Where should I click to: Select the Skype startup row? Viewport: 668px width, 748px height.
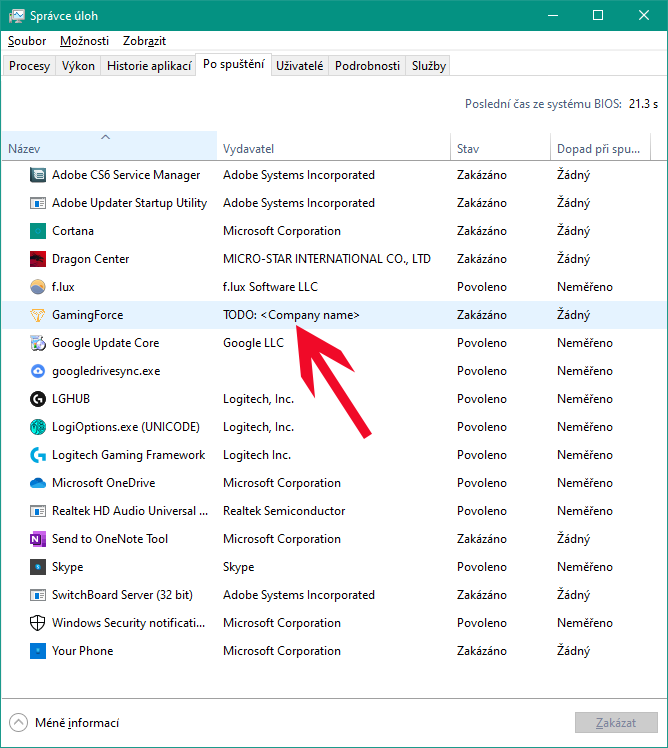point(334,567)
